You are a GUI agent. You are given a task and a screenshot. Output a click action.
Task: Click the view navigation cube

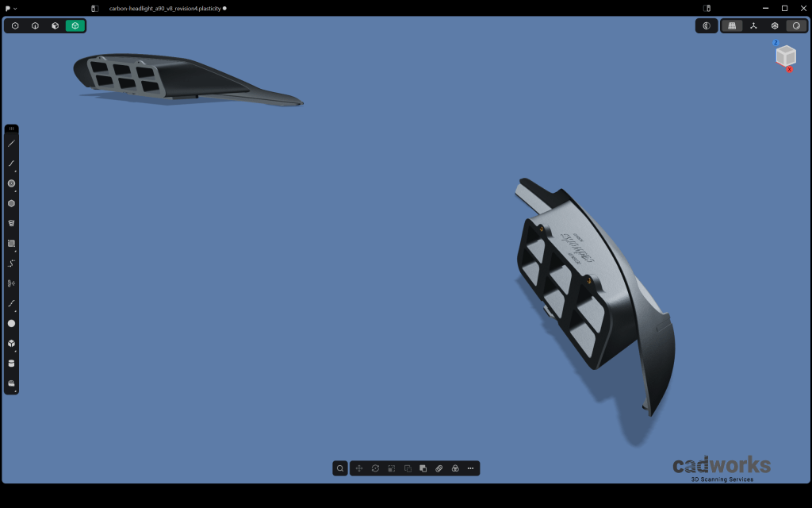click(785, 56)
